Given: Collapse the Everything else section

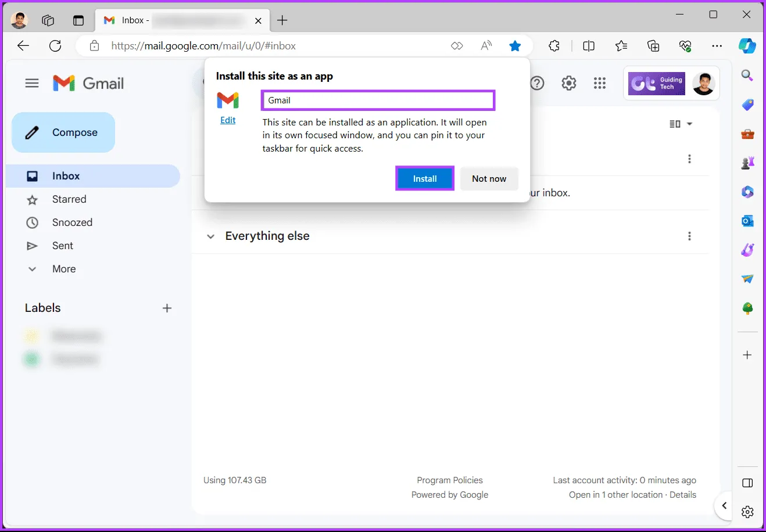Looking at the screenshot, I should point(211,236).
